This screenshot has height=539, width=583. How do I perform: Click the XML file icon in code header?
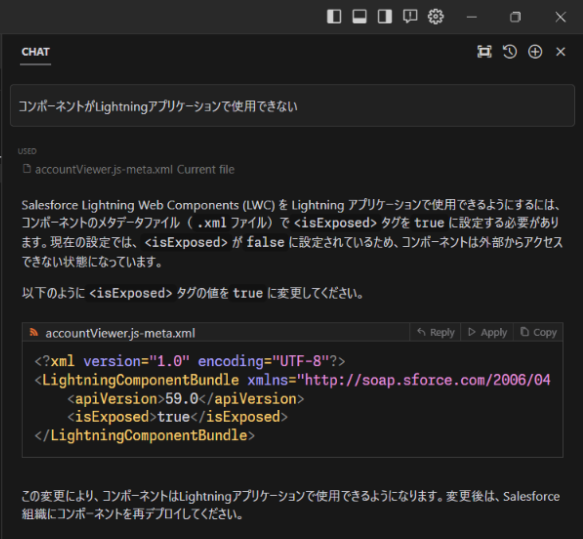(34, 332)
